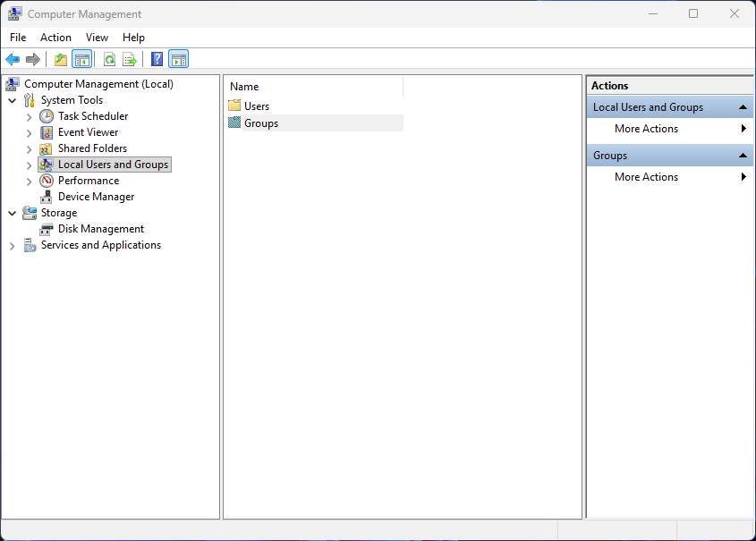
Task: Select the Users folder in the list
Action: (x=256, y=106)
